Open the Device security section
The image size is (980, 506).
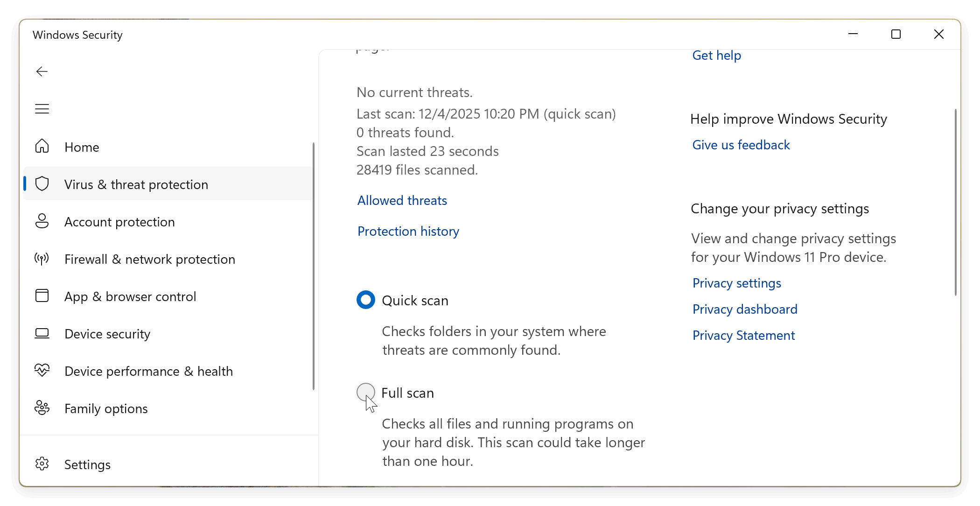[x=107, y=334]
